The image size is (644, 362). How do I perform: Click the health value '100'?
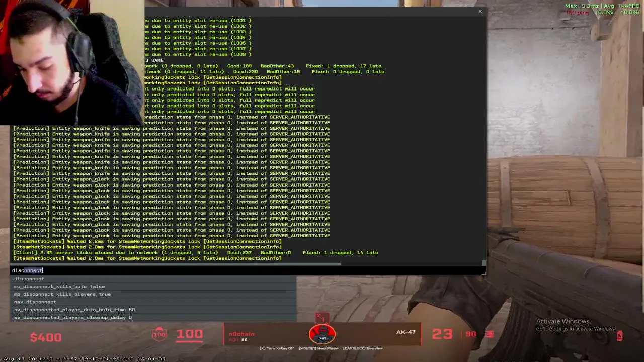click(189, 334)
